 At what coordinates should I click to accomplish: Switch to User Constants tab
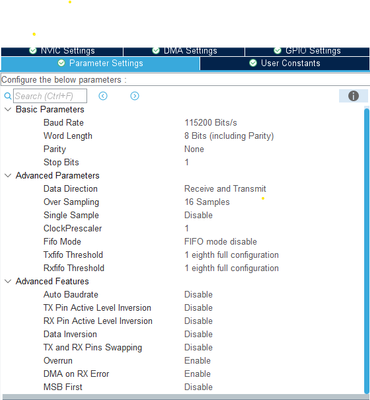[x=285, y=63]
